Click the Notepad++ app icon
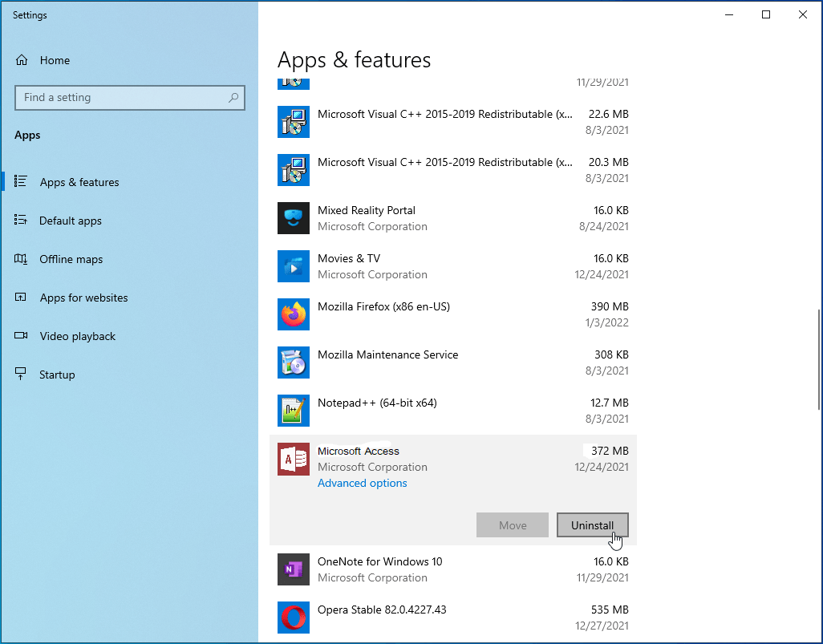Viewport: 823px width, 644px height. (293, 411)
